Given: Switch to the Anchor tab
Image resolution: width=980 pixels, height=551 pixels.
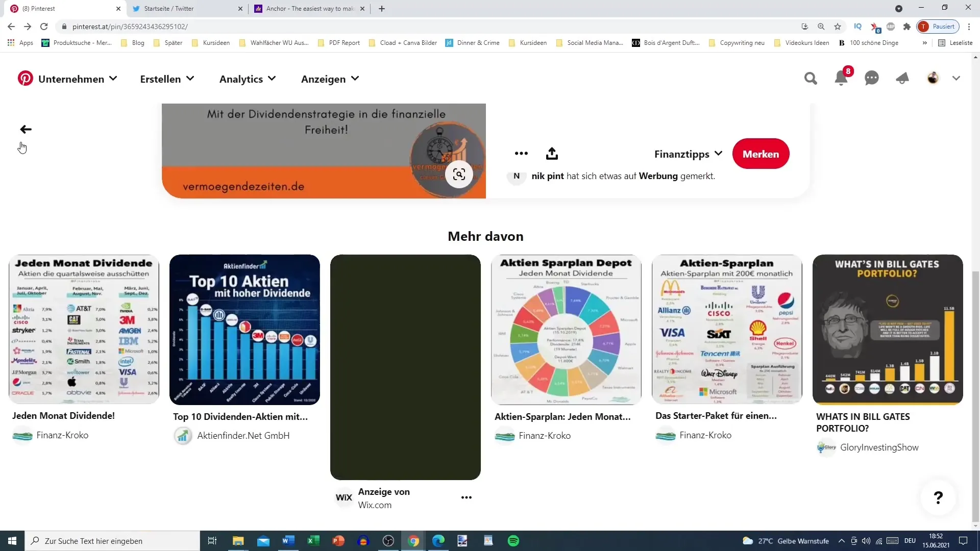Looking at the screenshot, I should [x=309, y=9].
